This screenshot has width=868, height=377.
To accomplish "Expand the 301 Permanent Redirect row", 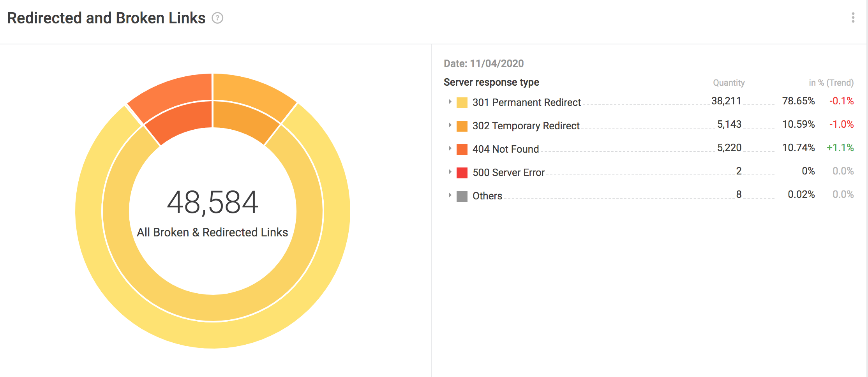I will 450,102.
